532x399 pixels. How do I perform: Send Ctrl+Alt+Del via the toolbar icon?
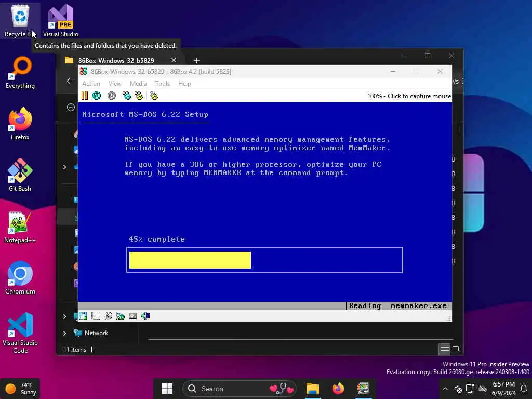127,96
